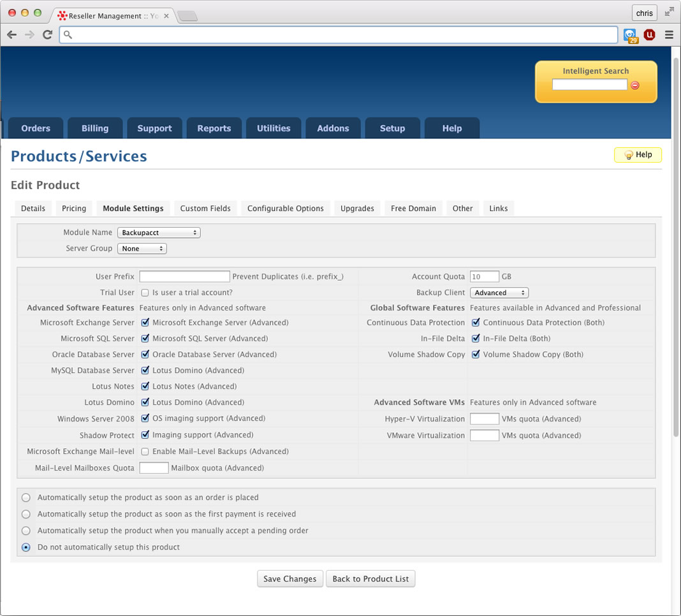
Task: Click the page vertical scrollbar
Action: click(676, 246)
